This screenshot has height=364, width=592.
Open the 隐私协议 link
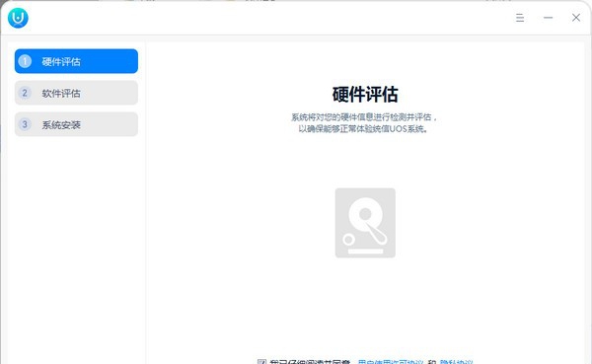pos(456,362)
